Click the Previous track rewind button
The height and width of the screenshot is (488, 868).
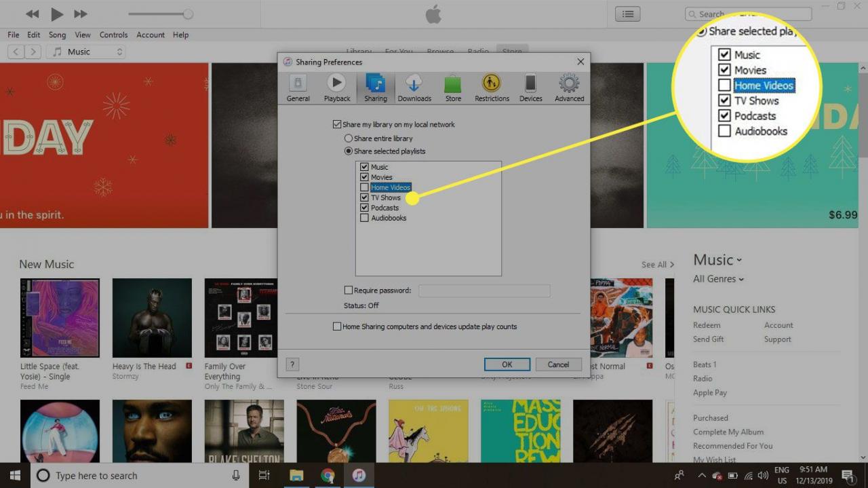[x=33, y=14]
